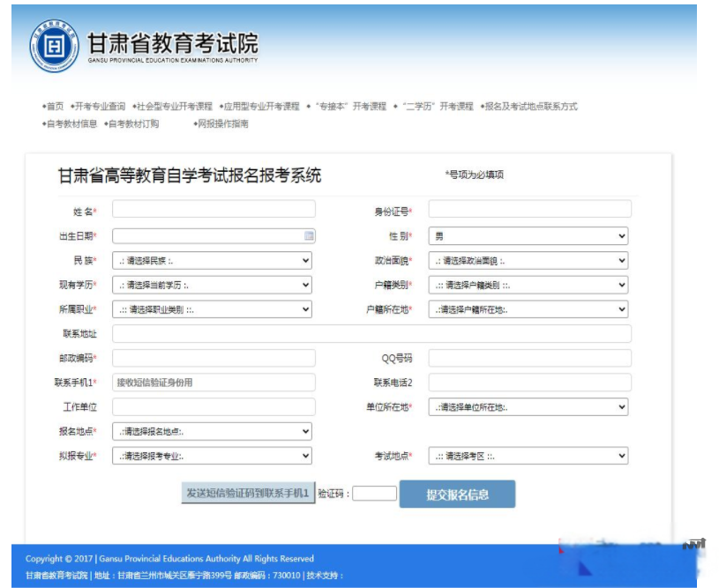The image size is (719, 588).
Task: Open the 户籍类别 dropdown
Action: coord(529,285)
